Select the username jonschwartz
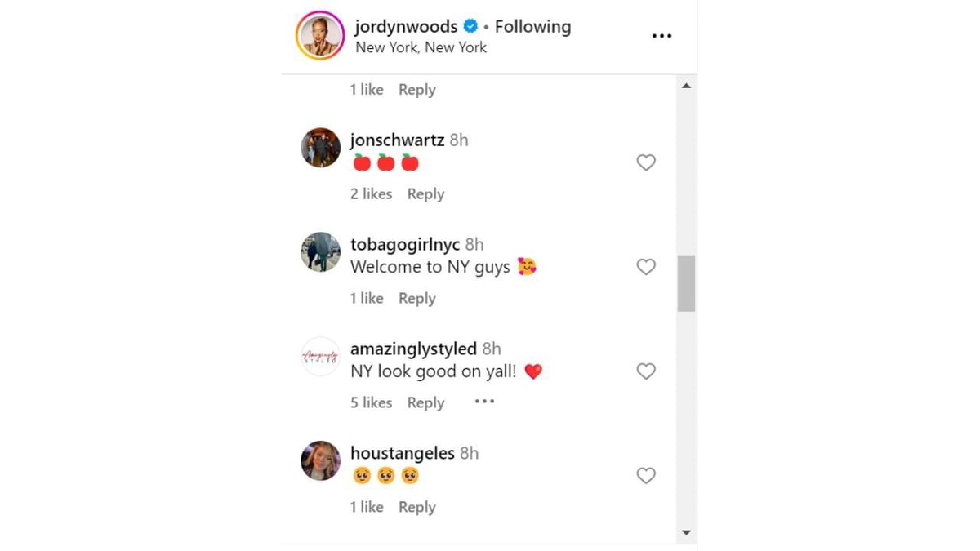 click(394, 140)
